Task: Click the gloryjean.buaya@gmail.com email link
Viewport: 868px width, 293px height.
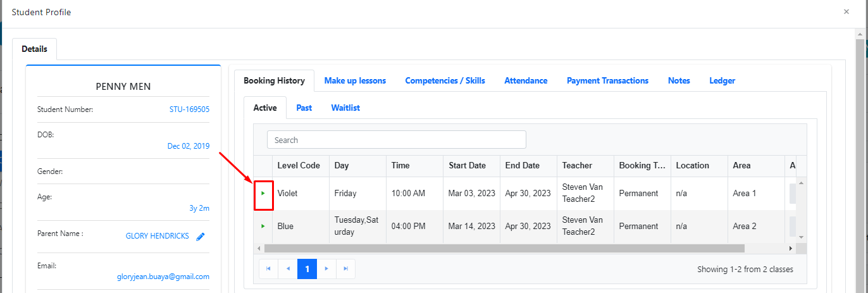Action: (x=163, y=277)
